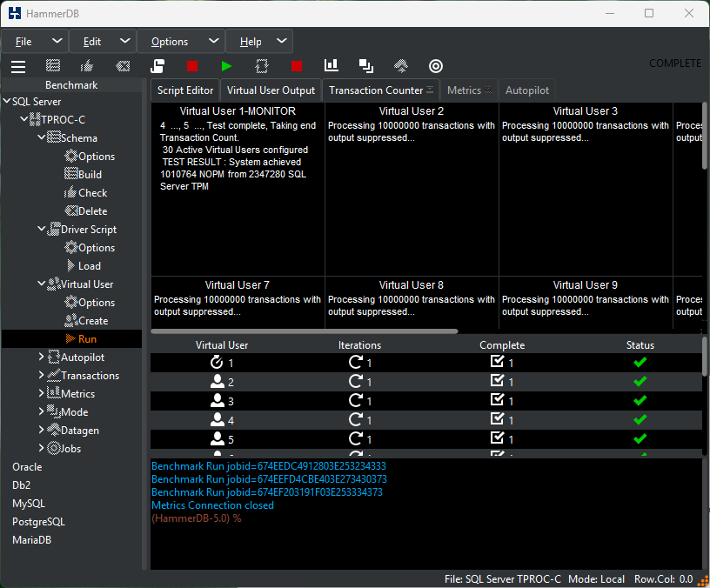Switch to the Script Editor tab
710x588 pixels.
coord(185,90)
